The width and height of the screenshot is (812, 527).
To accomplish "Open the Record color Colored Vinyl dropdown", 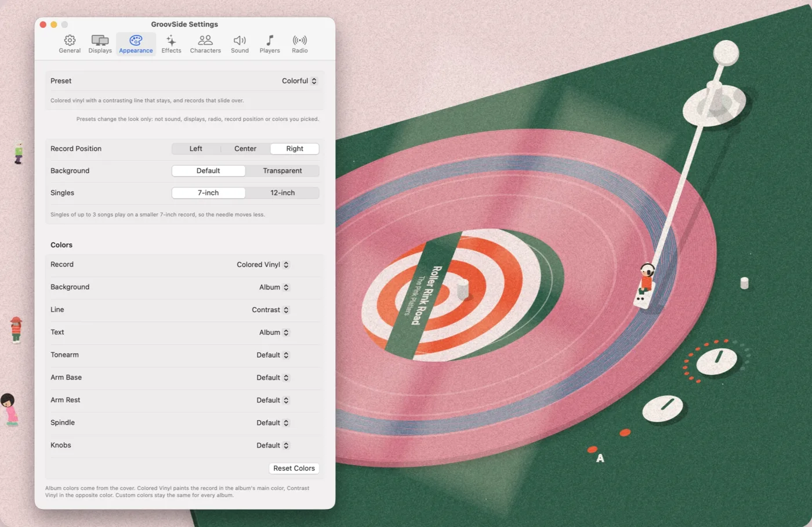I will pyautogui.click(x=263, y=265).
